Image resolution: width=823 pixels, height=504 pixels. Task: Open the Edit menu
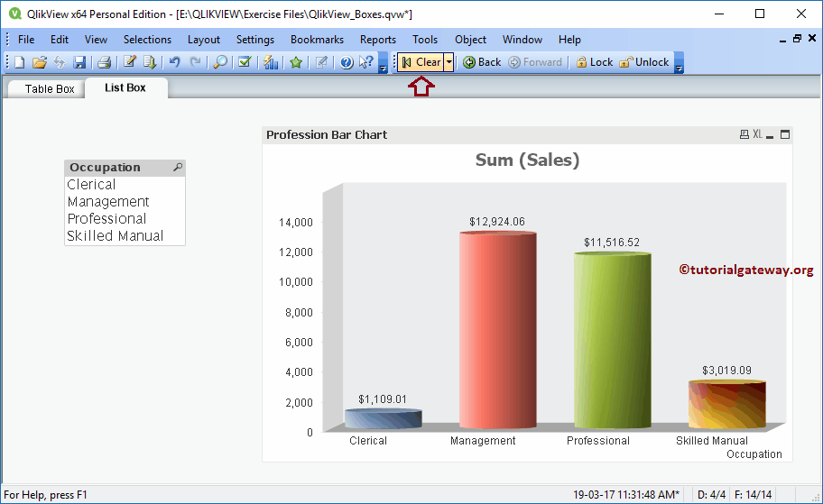coord(60,40)
